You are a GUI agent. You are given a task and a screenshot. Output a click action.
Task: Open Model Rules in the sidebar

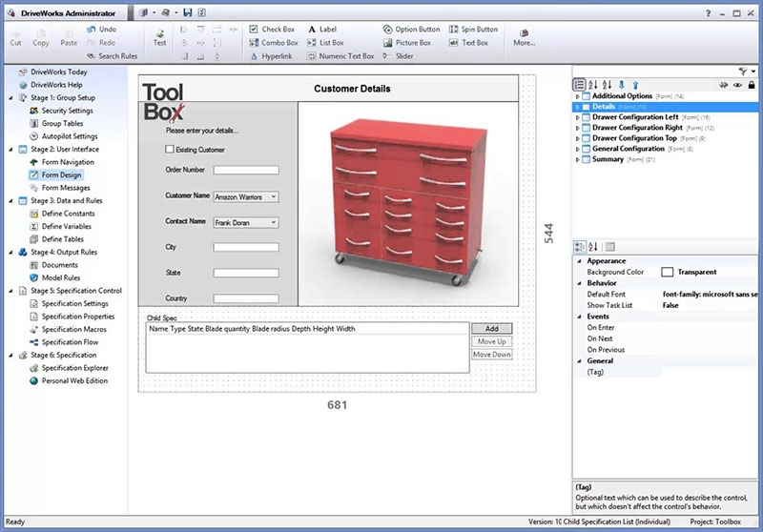click(61, 277)
